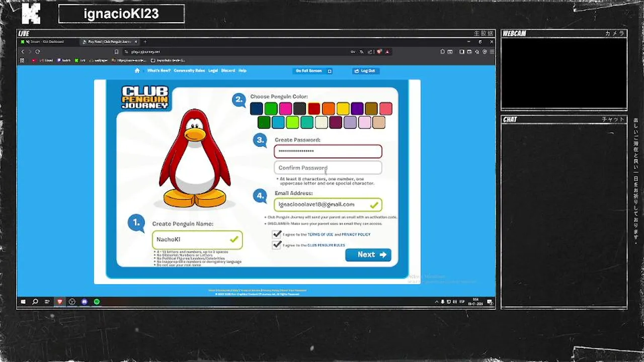
Task: Open the Legal menu item
Action: [x=213, y=71]
